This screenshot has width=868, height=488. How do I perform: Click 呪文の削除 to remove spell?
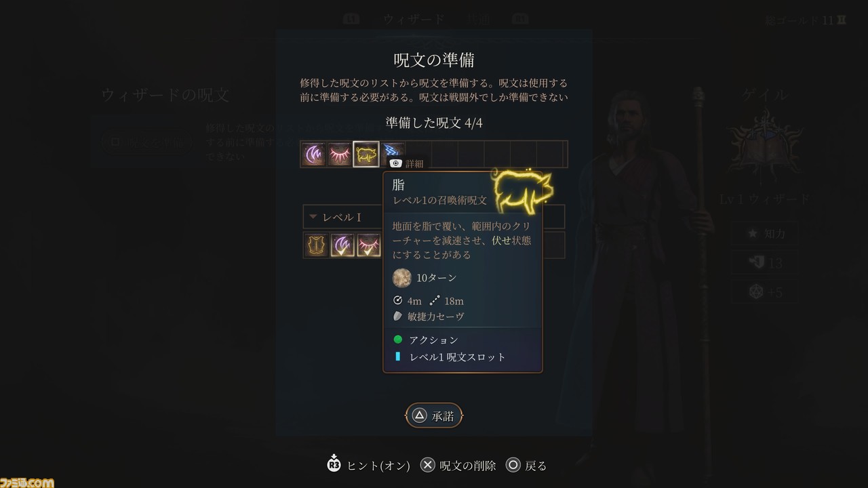pyautogui.click(x=458, y=465)
